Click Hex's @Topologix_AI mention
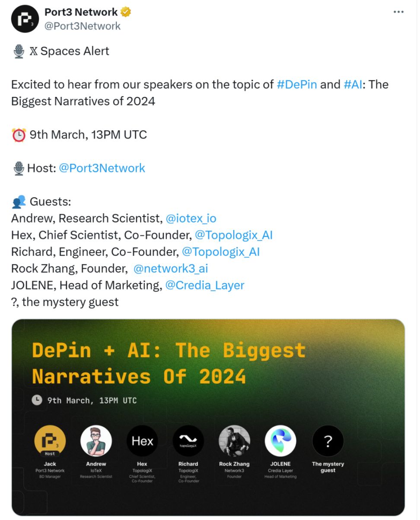420x520 pixels. [234, 235]
